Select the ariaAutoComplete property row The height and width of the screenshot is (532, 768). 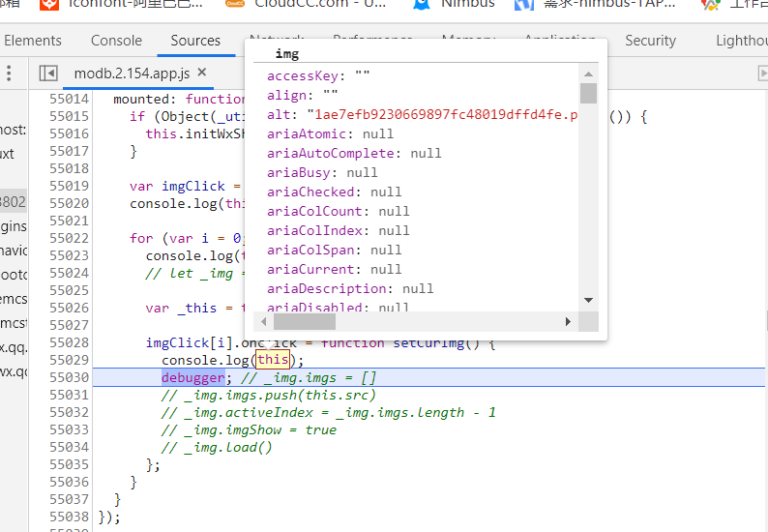click(x=354, y=153)
